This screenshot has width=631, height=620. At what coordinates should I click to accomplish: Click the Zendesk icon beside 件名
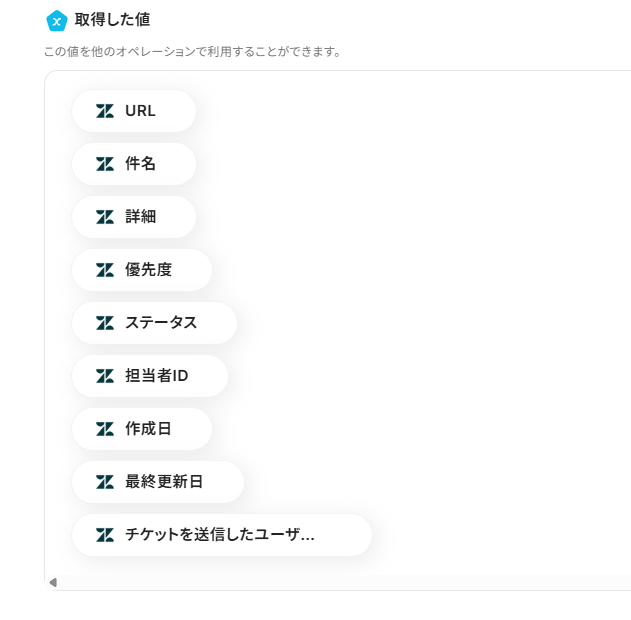pos(105,164)
